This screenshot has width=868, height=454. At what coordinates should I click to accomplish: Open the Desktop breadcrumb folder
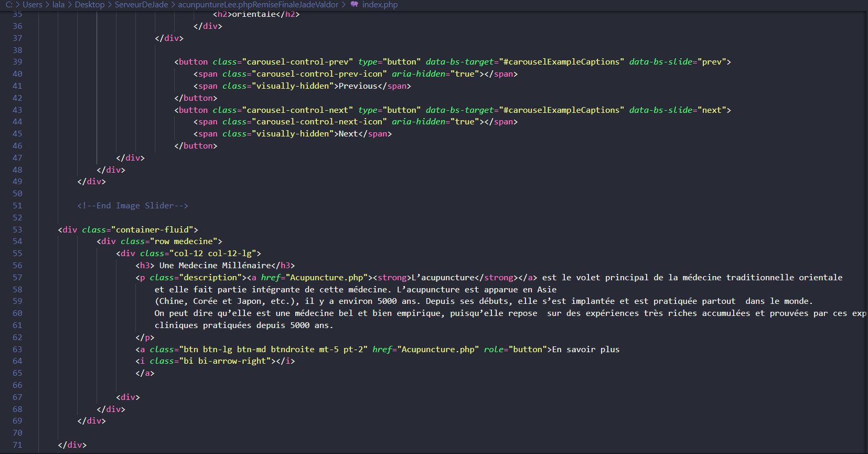click(90, 4)
